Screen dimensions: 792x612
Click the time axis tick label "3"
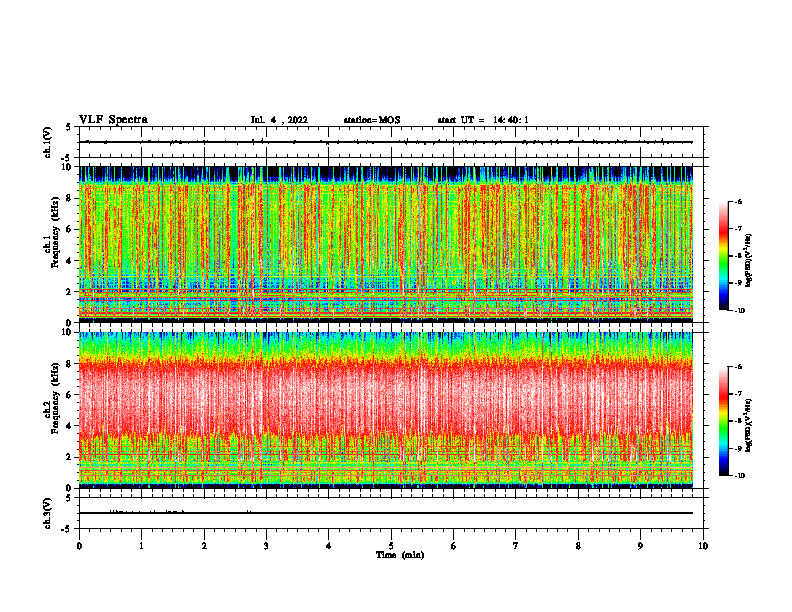click(266, 546)
